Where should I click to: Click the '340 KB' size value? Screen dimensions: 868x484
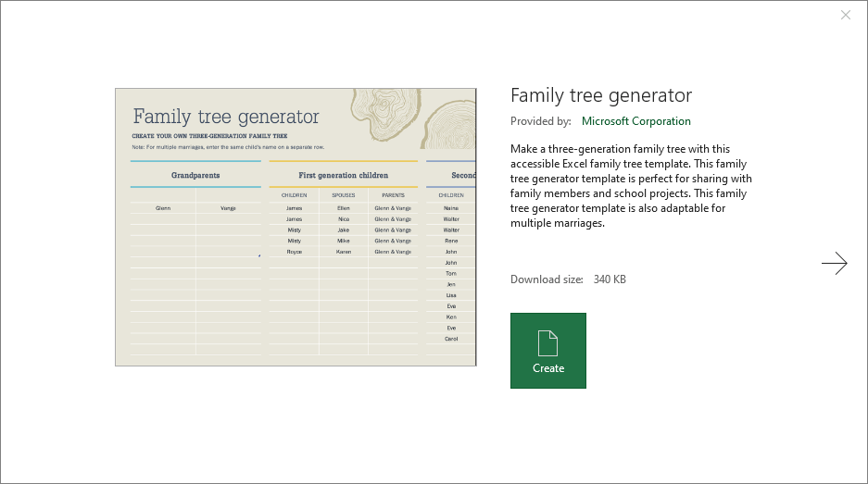click(x=610, y=279)
